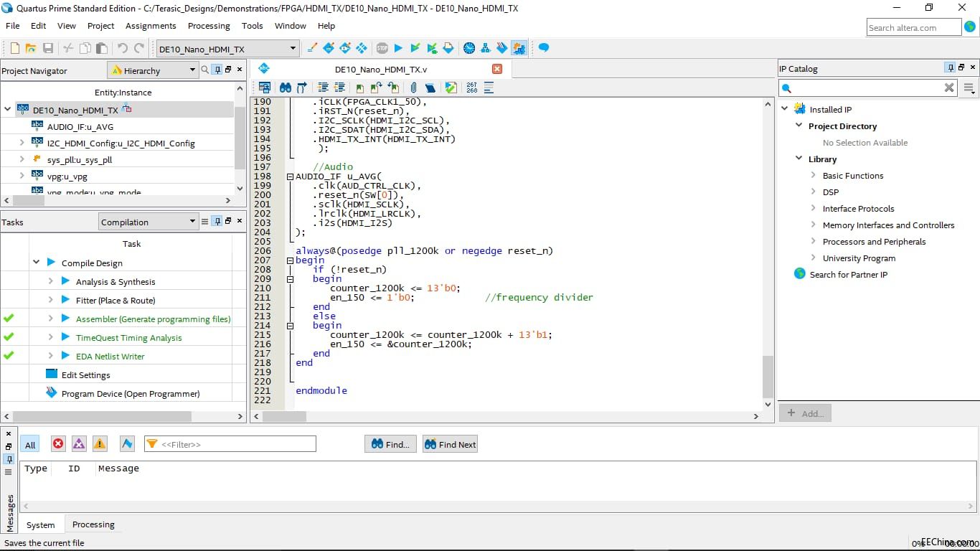980x551 pixels.
Task: Open the project selector dropdown showing DE10_Nano_HDMI_TX
Action: pyautogui.click(x=293, y=48)
